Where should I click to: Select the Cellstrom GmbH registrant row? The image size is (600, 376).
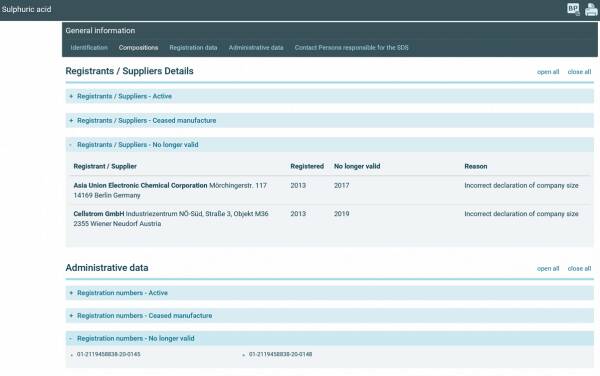click(x=329, y=218)
